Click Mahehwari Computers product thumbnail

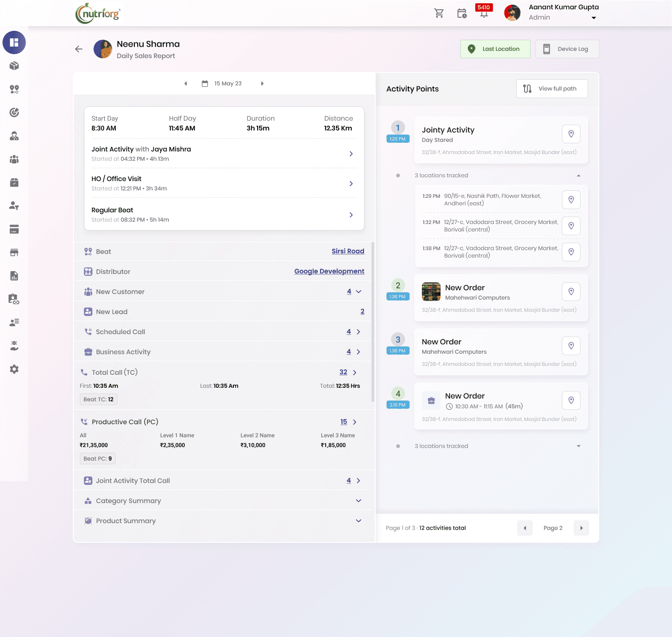click(431, 292)
